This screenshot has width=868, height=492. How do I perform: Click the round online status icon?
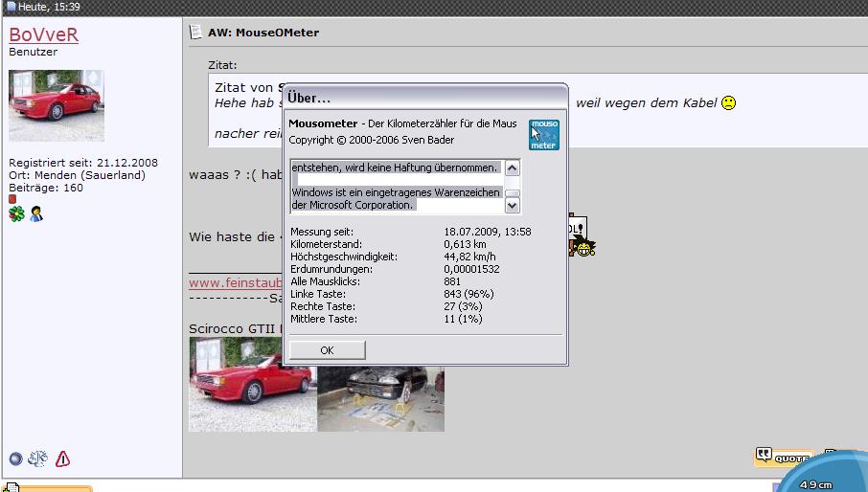click(x=16, y=458)
